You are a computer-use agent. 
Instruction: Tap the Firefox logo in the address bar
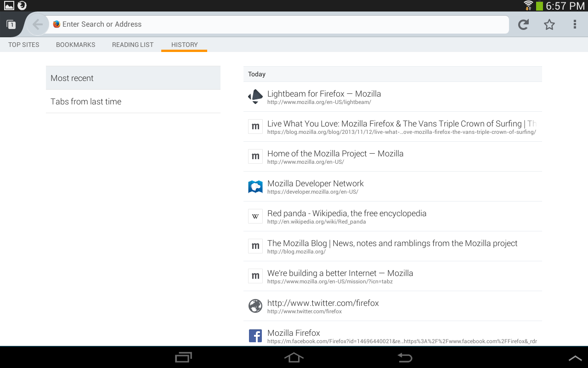click(x=57, y=24)
